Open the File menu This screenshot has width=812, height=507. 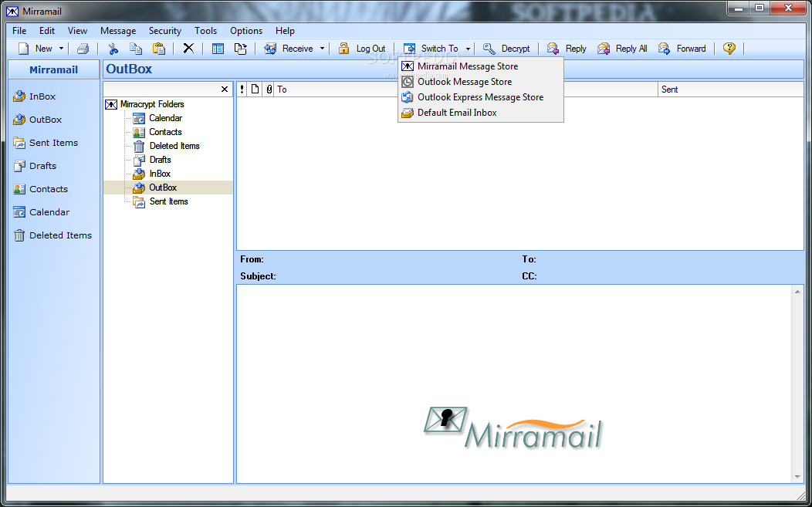point(19,31)
